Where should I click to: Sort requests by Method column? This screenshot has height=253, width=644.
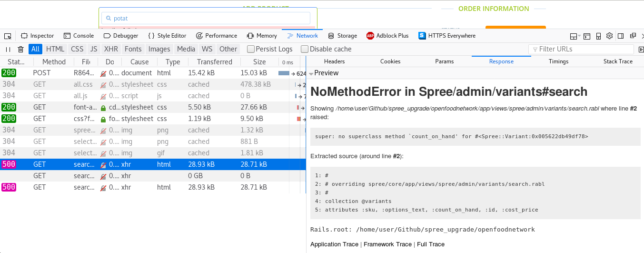(54, 62)
